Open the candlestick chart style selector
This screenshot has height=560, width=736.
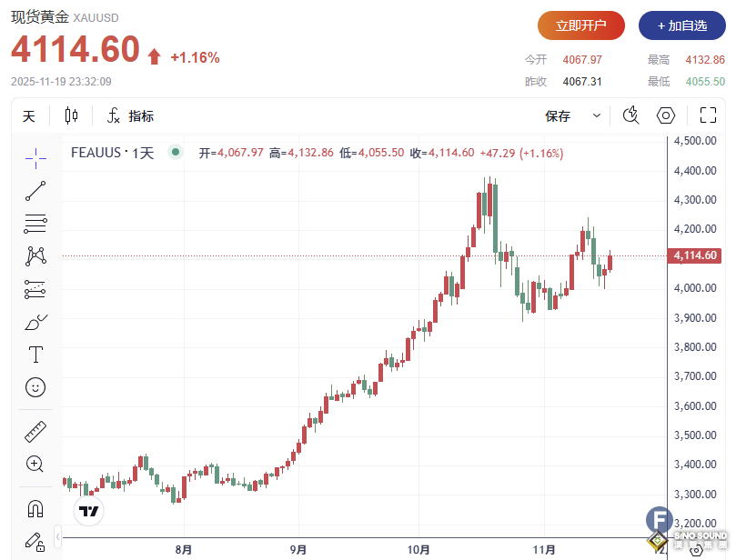pyautogui.click(x=71, y=115)
